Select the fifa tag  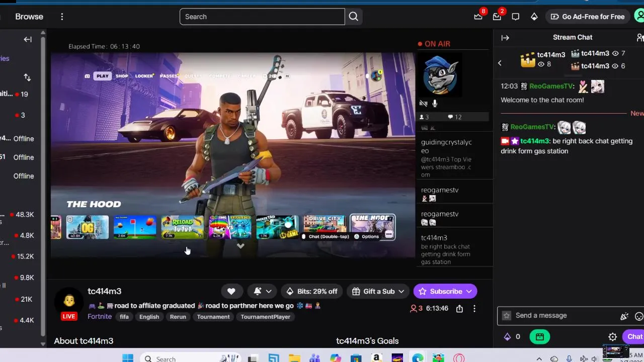pos(124,317)
